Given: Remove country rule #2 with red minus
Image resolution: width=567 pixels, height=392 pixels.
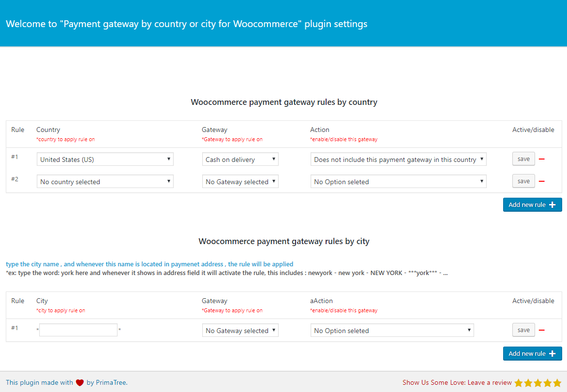Looking at the screenshot, I should coord(542,181).
